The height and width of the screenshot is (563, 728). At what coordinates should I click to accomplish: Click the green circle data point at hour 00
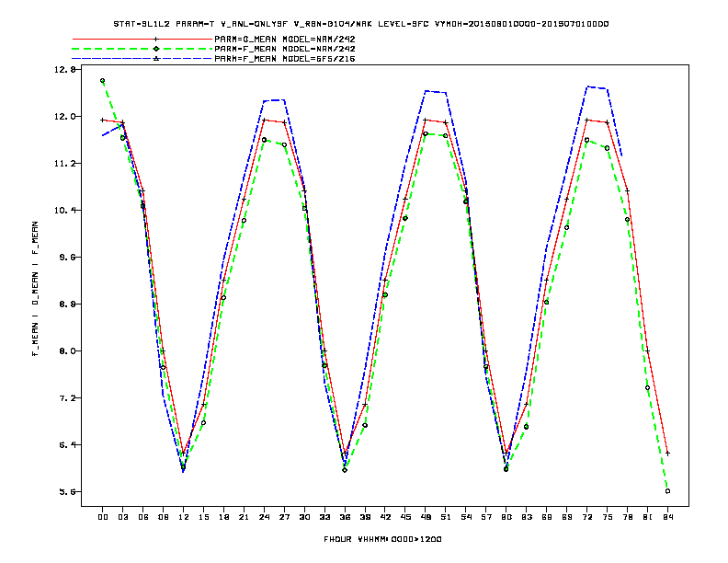[x=103, y=80]
